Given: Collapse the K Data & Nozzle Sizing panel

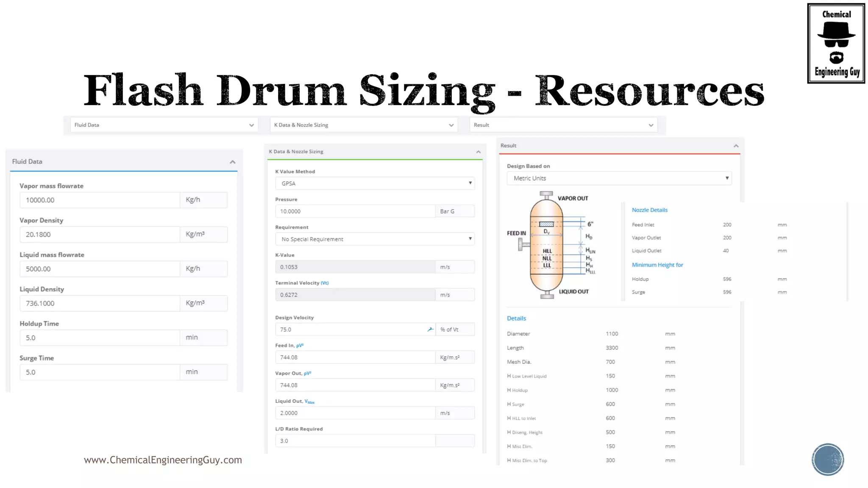Looking at the screenshot, I should point(478,152).
